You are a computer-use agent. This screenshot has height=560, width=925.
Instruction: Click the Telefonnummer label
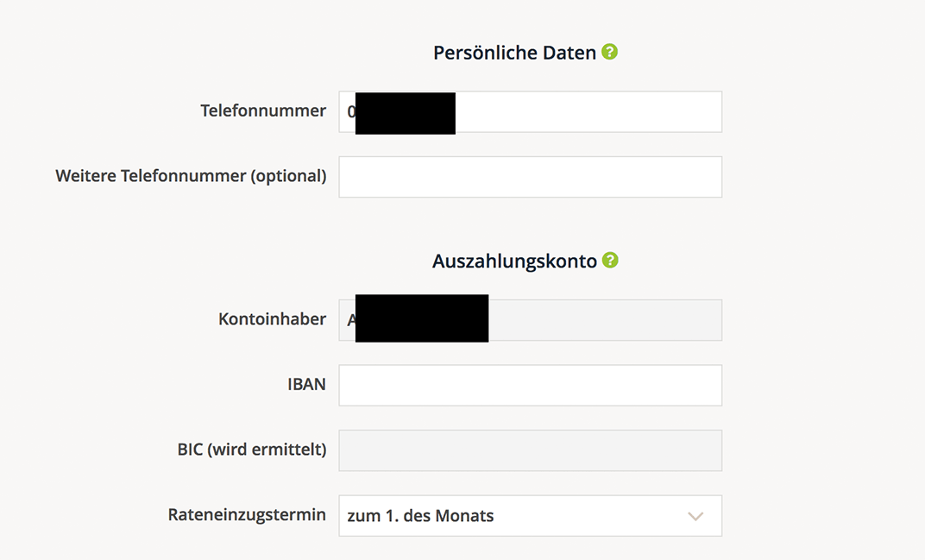(263, 110)
